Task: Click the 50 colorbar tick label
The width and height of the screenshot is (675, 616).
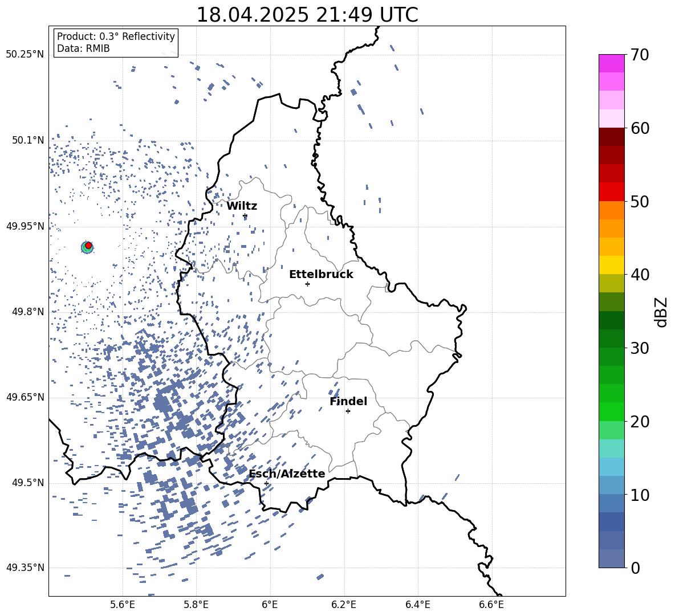Action: click(x=640, y=202)
